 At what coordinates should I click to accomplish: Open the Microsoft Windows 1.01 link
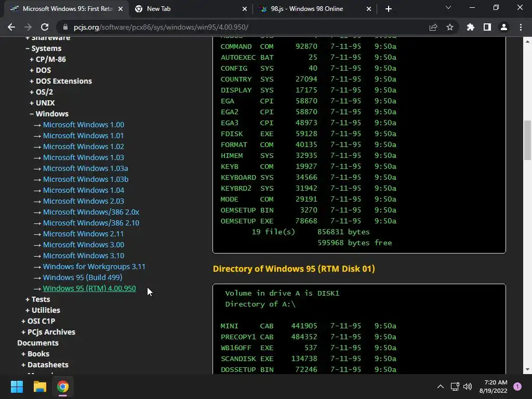[x=84, y=136]
